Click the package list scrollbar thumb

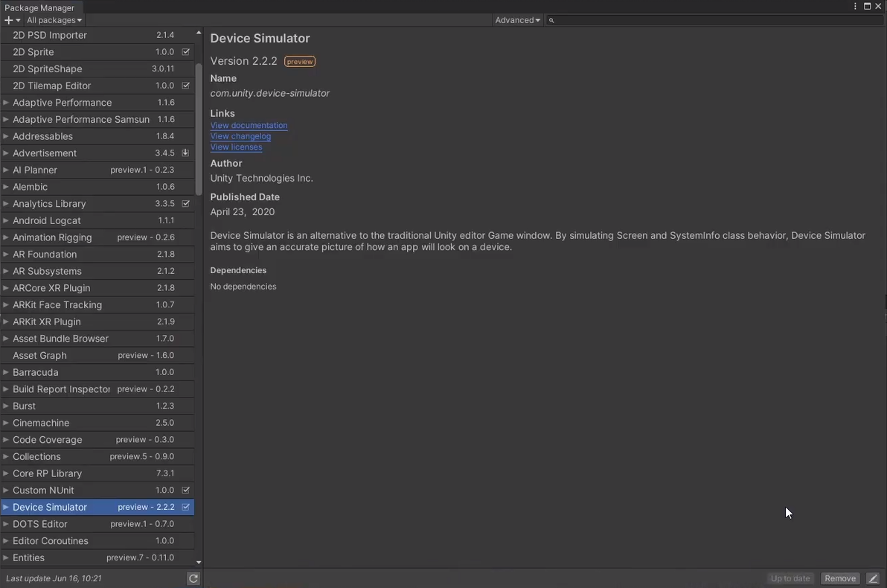click(x=199, y=129)
